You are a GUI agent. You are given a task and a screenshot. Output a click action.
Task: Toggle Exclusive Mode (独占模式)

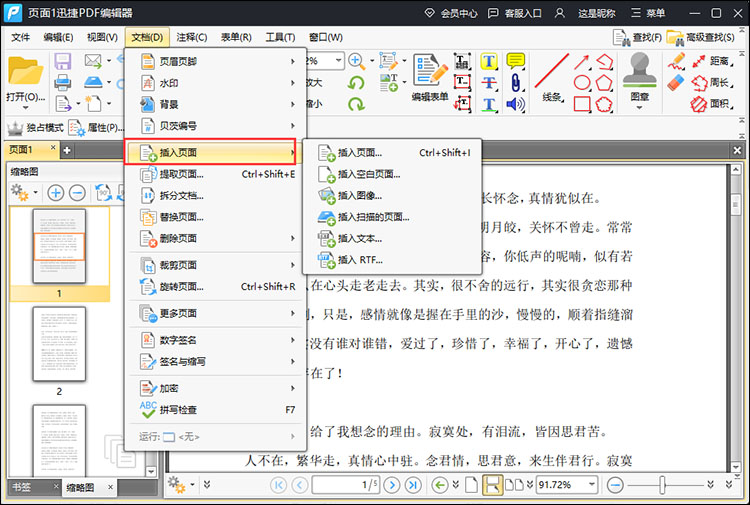click(36, 128)
